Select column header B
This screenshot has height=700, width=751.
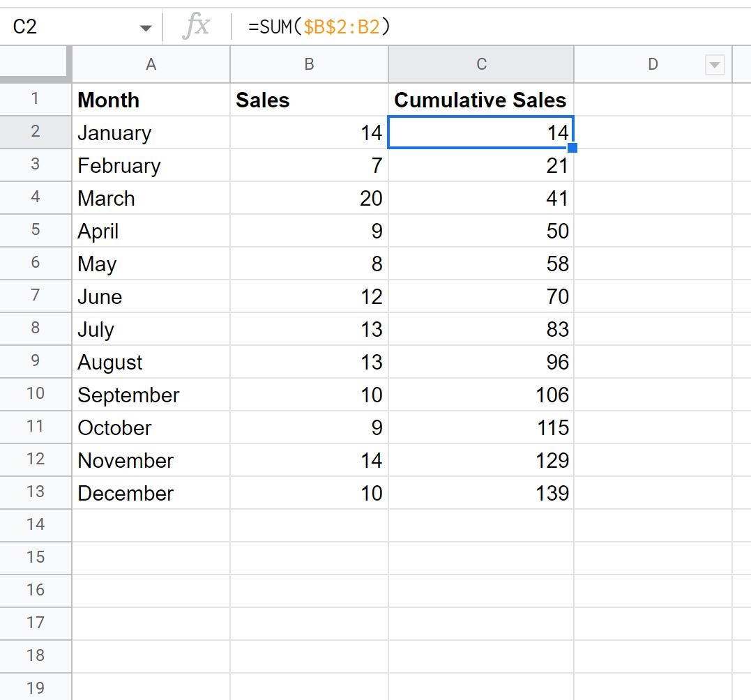[x=309, y=64]
